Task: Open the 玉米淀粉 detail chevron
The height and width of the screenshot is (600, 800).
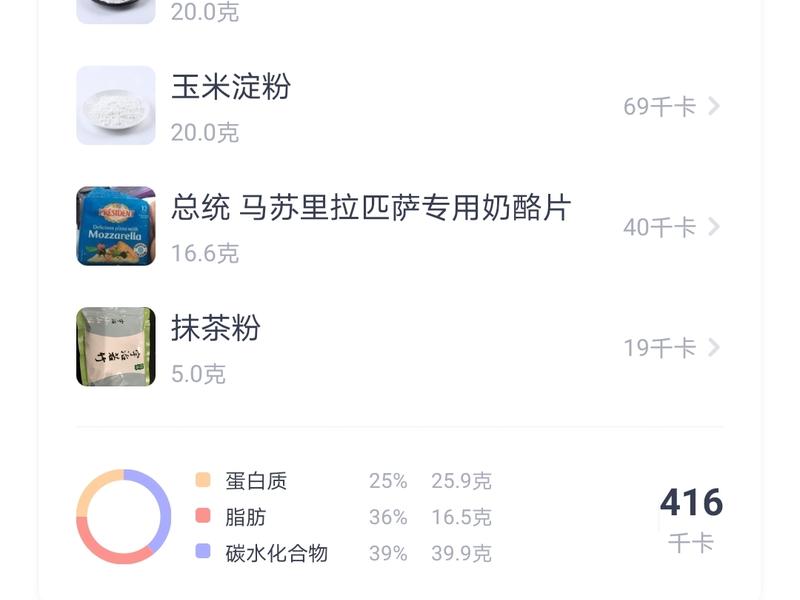Action: [x=714, y=105]
